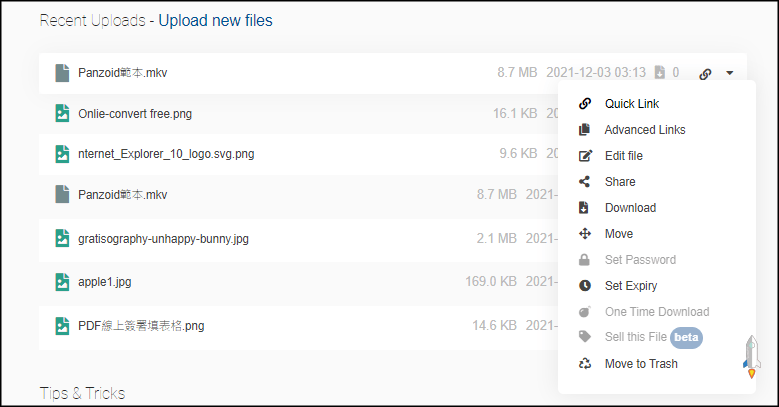Viewport: 779px width, 407px height.
Task: Click the rocket icon at the bottom right
Action: point(751,356)
